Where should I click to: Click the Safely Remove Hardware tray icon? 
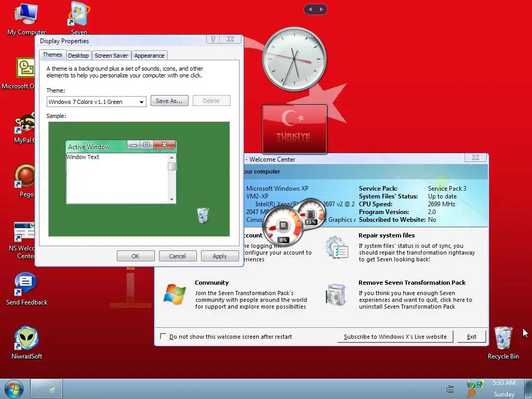coord(471,385)
